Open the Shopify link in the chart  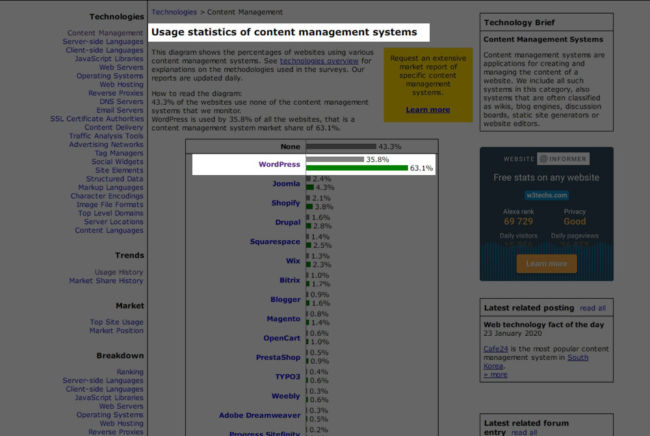pyautogui.click(x=286, y=203)
